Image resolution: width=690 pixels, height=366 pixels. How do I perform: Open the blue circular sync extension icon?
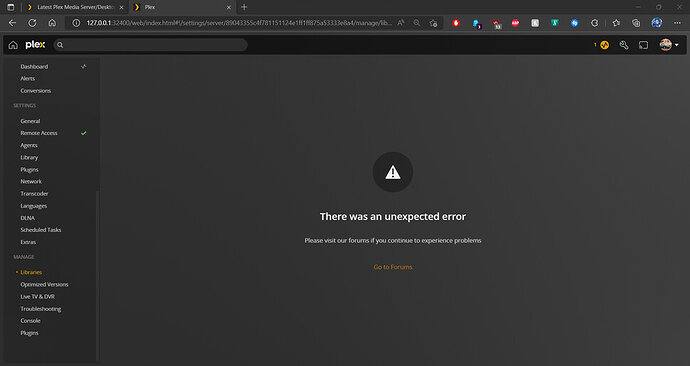point(574,23)
